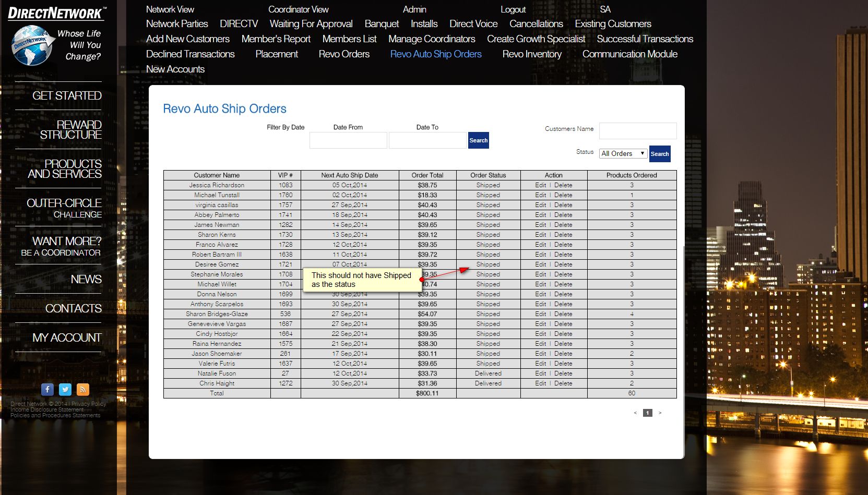Click the DirectNetwork globe logo
The width and height of the screenshot is (868, 495).
point(32,45)
